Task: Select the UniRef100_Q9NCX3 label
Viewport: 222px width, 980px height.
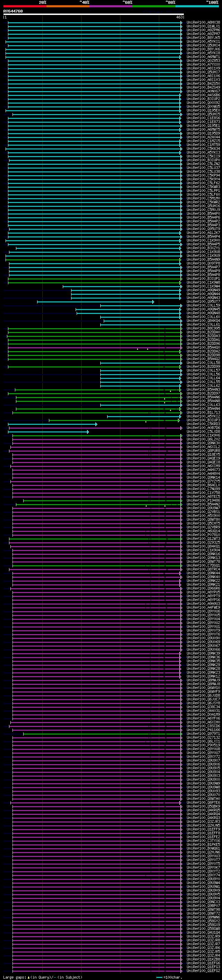Action: 203,902
